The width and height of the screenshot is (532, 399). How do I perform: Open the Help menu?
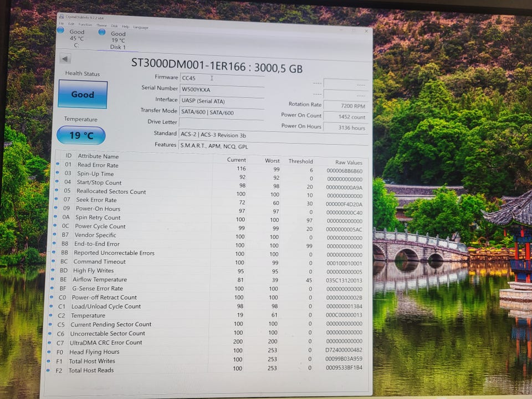click(x=126, y=27)
